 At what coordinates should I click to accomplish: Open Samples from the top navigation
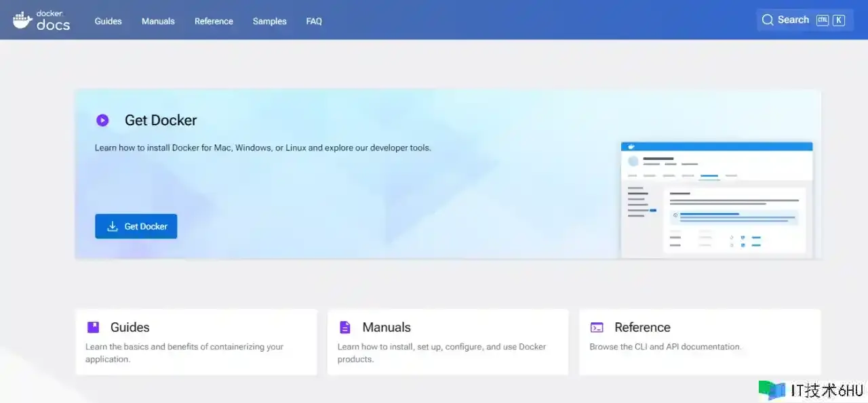pos(269,21)
